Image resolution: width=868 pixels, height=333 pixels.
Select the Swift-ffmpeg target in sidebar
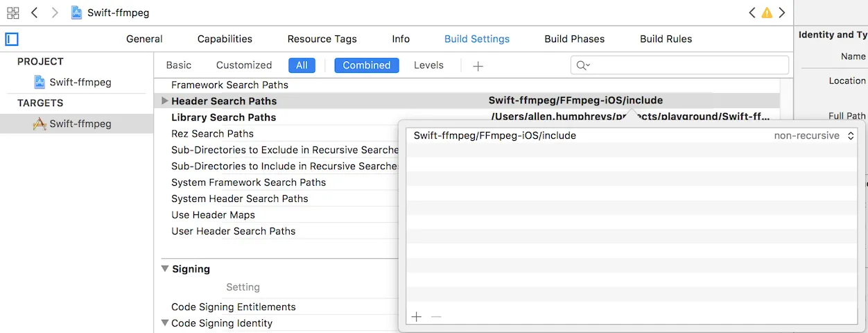point(80,124)
